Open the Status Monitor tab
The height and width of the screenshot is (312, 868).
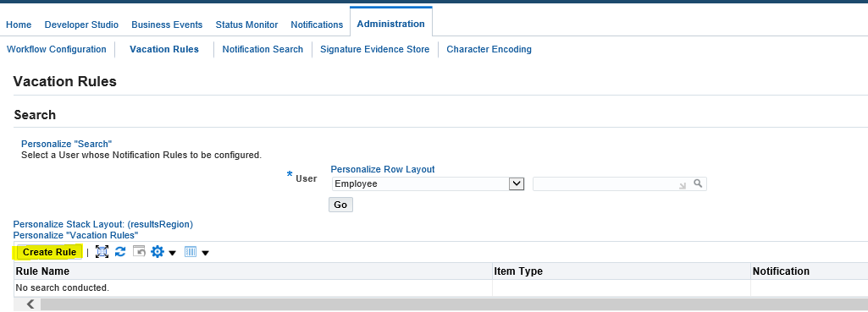coord(247,25)
